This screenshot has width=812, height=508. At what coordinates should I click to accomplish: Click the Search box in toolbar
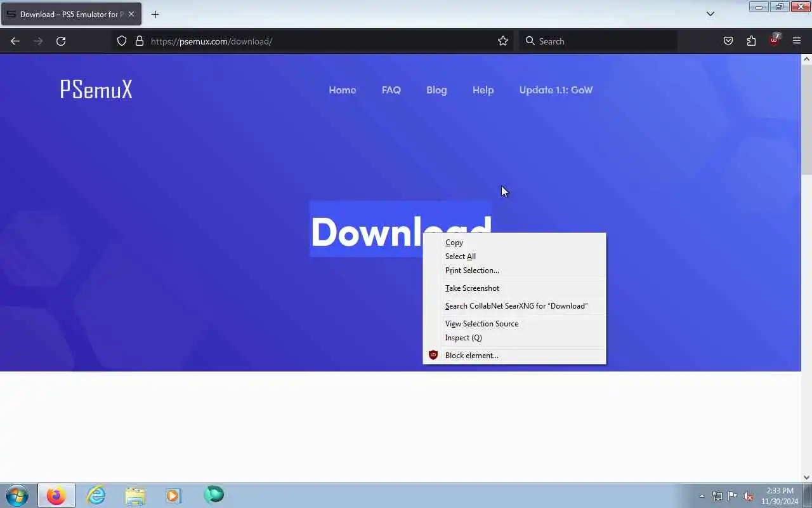(x=599, y=41)
